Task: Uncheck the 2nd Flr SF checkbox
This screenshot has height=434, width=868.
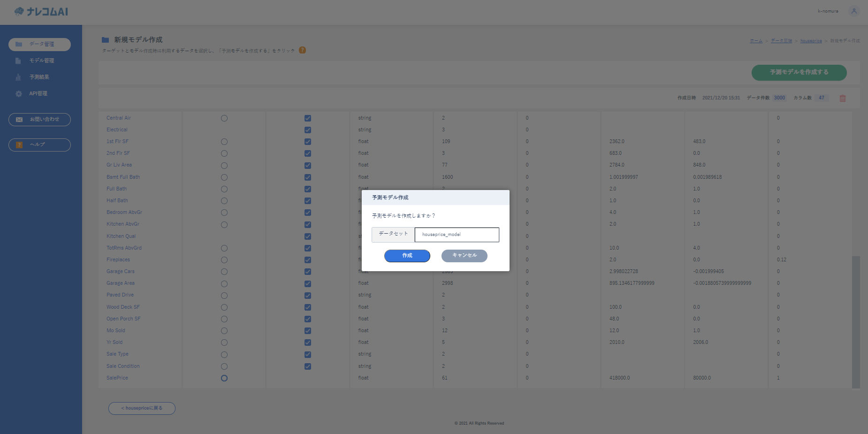Action: (x=308, y=153)
